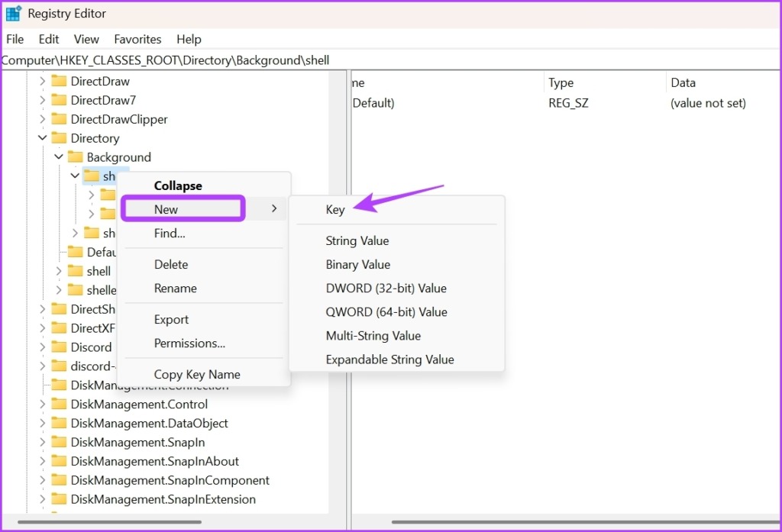Expand the Discord key
Viewport: 782px width, 532px height.
click(42, 347)
